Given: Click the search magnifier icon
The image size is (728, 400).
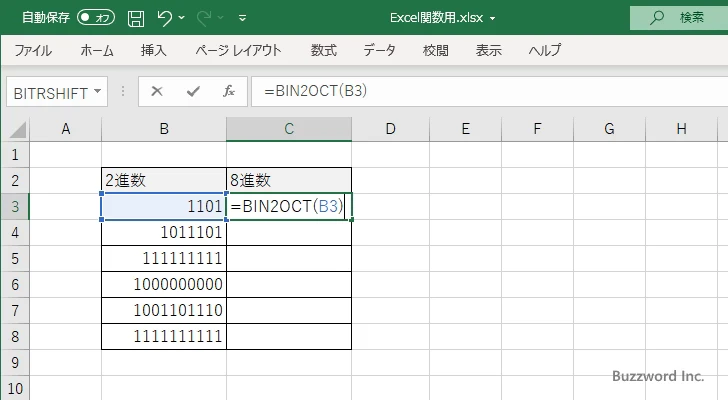Looking at the screenshot, I should coord(657,18).
